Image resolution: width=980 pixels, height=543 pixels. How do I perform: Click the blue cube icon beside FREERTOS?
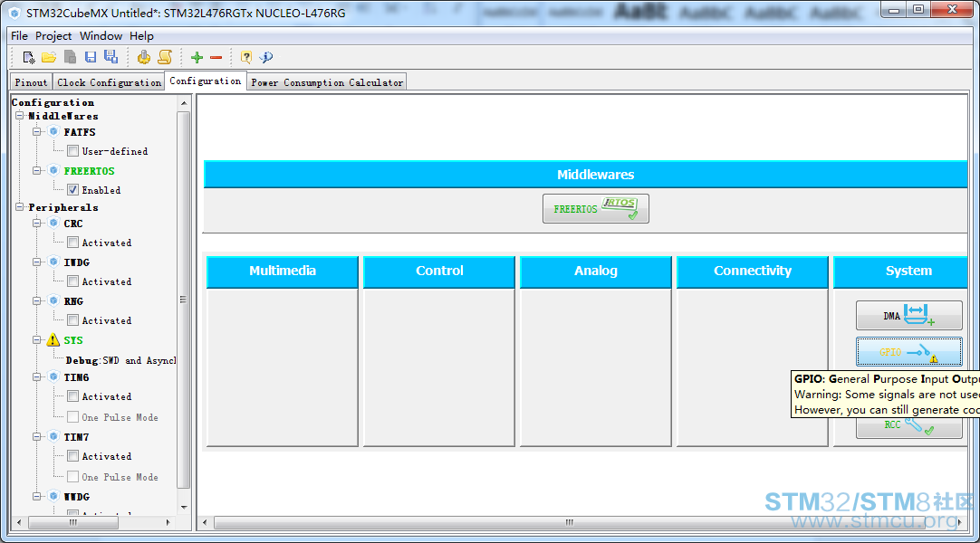click(x=53, y=170)
